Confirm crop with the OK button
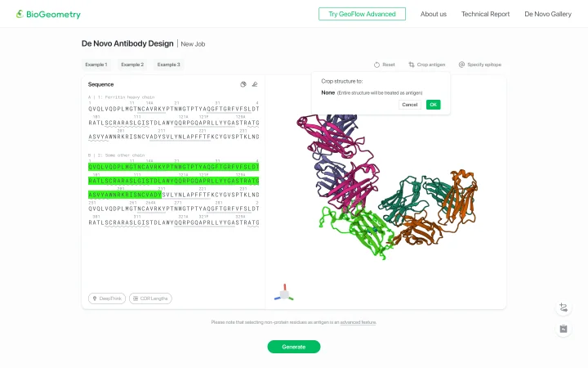 [x=433, y=105]
